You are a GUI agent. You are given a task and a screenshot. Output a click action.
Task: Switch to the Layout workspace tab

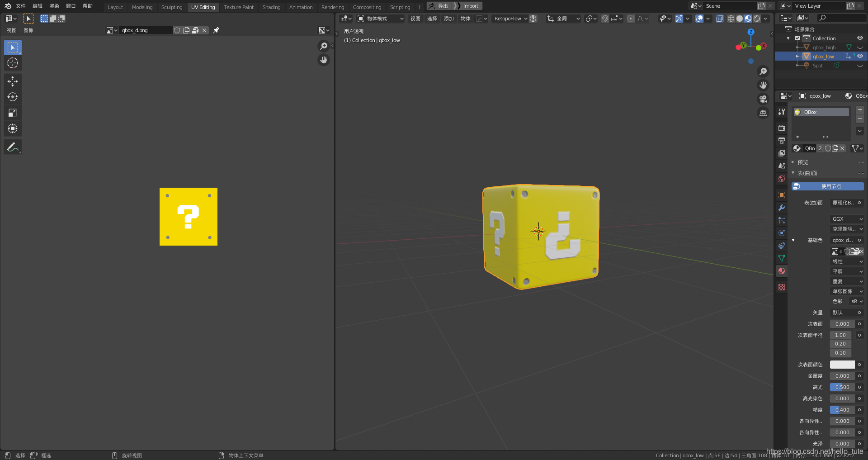coord(115,7)
